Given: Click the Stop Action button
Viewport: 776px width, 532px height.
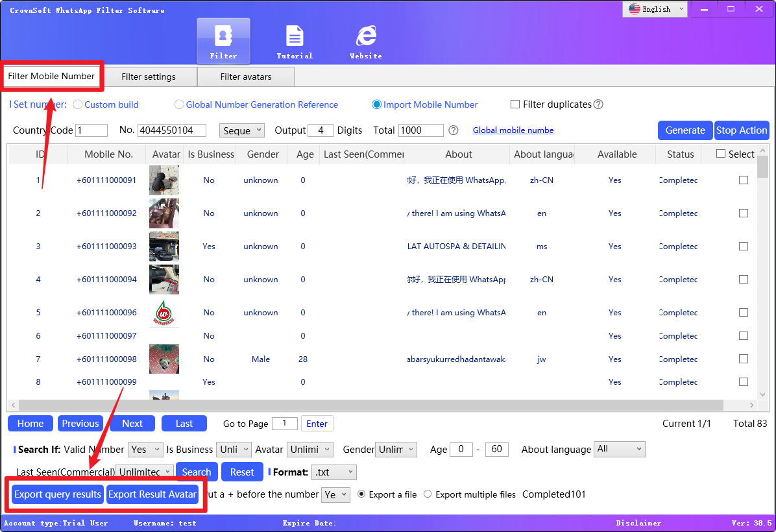Looking at the screenshot, I should tap(742, 130).
